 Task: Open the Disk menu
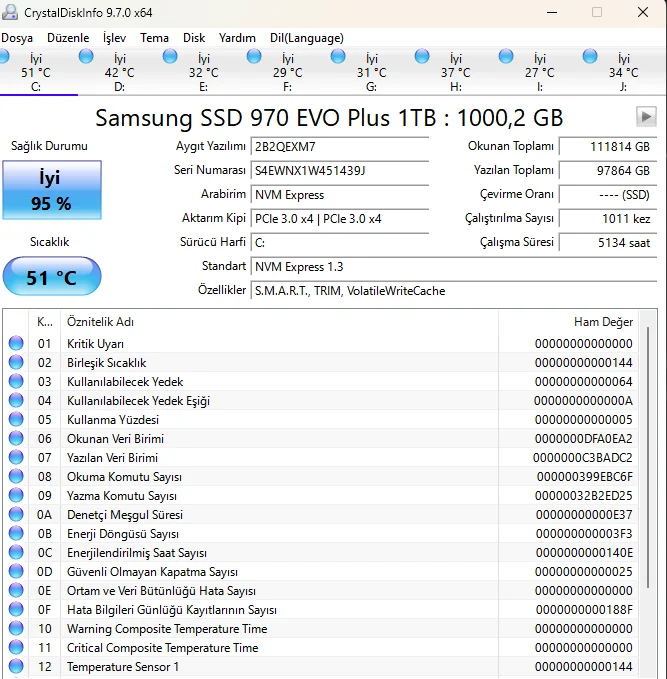pyautogui.click(x=194, y=38)
